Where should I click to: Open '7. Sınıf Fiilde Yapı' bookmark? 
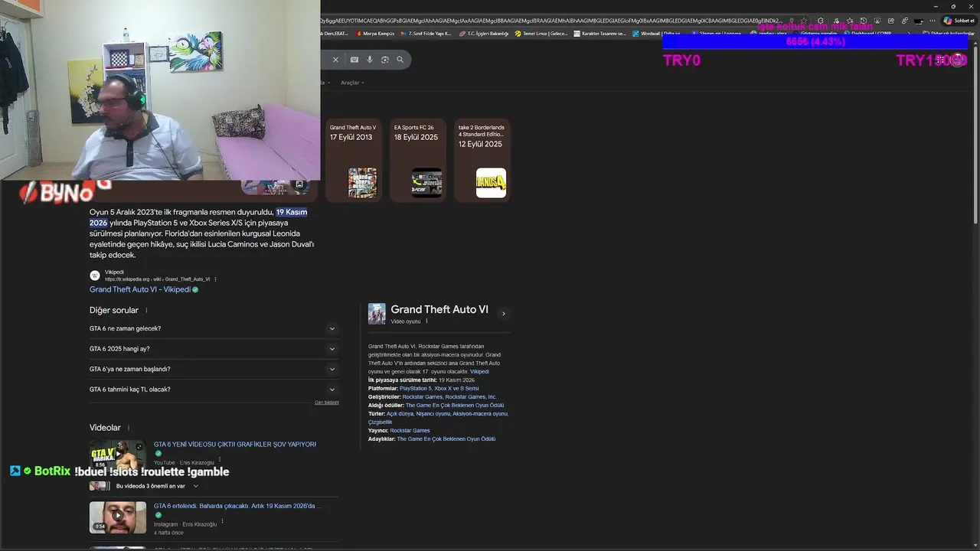tap(426, 34)
